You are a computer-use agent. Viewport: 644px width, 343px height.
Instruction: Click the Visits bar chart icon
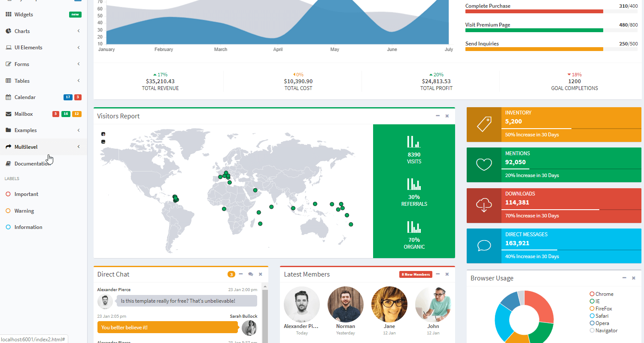point(414,142)
